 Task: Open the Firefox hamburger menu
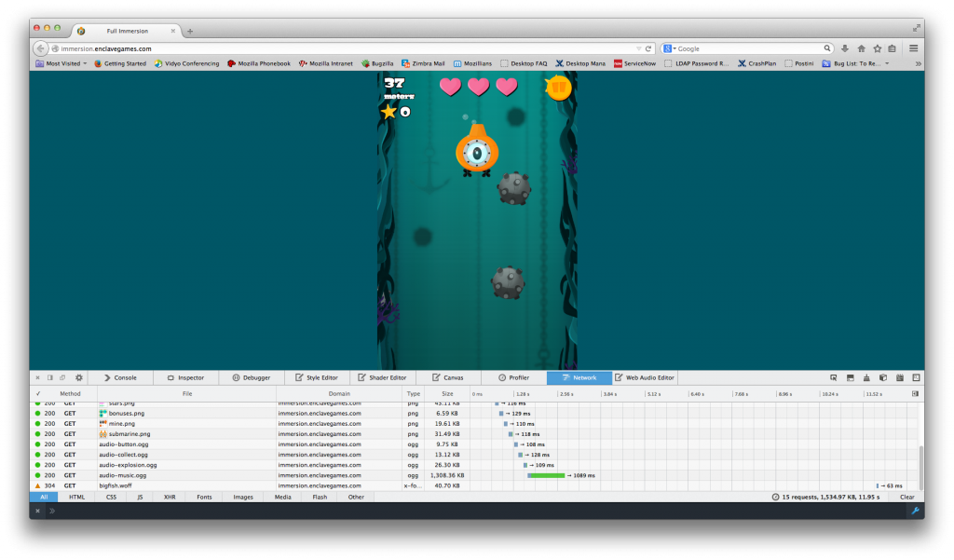pyautogui.click(x=913, y=48)
